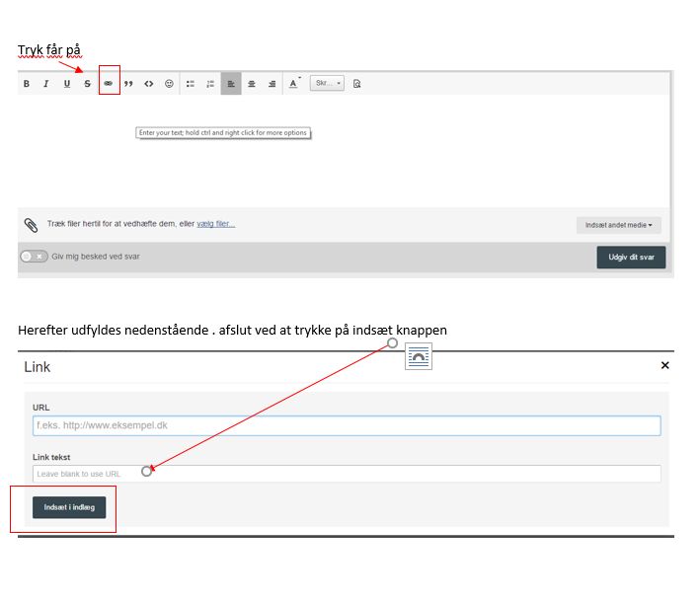Viewport: 700px width, 603px height.
Task: Open the 'Indsæt andet medie' dropdown
Action: coord(619,225)
